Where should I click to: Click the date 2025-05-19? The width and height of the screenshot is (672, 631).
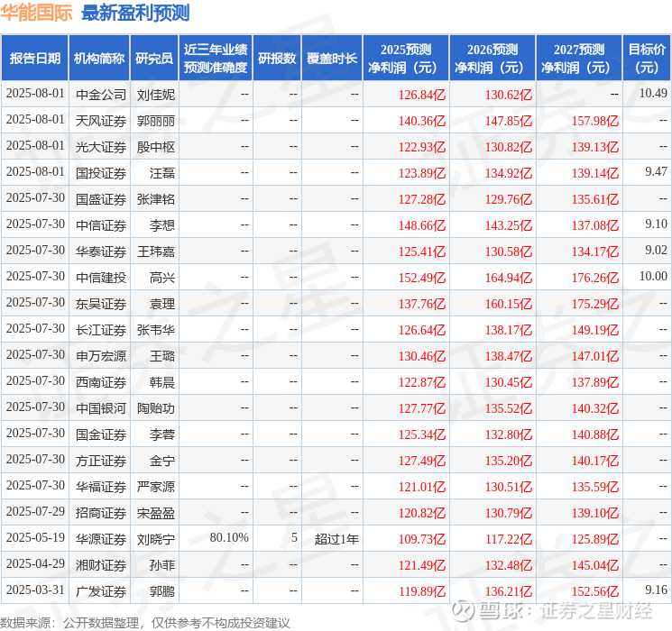click(35, 537)
